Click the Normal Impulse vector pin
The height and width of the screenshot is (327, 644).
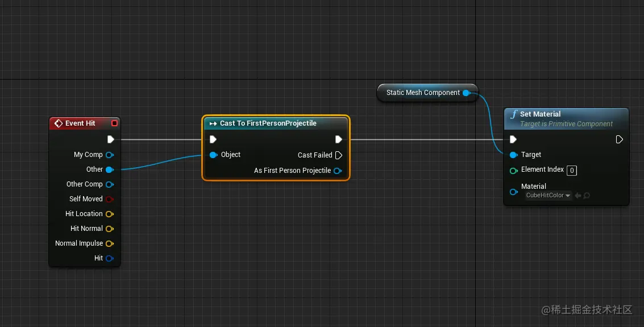point(110,243)
